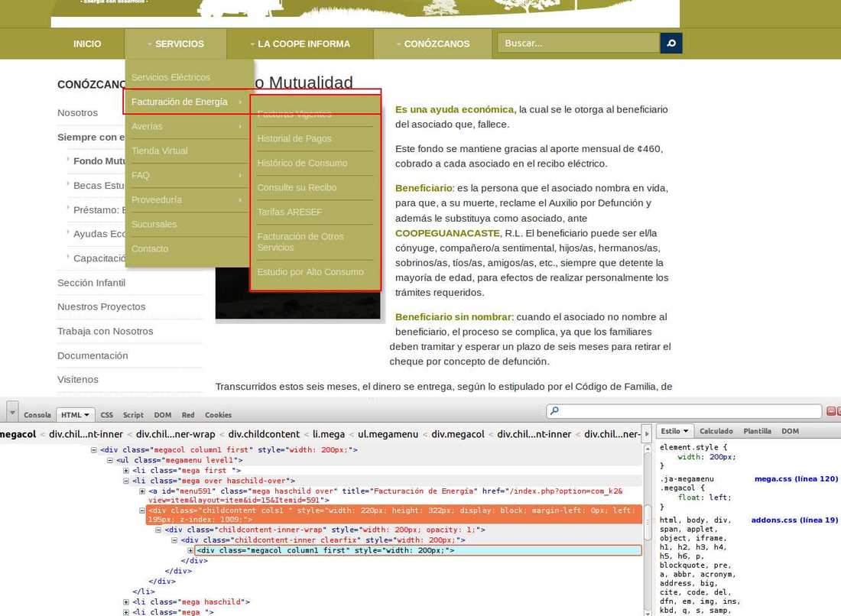
Task: Open the LA COOPE INFORMA menu
Action: click(300, 44)
